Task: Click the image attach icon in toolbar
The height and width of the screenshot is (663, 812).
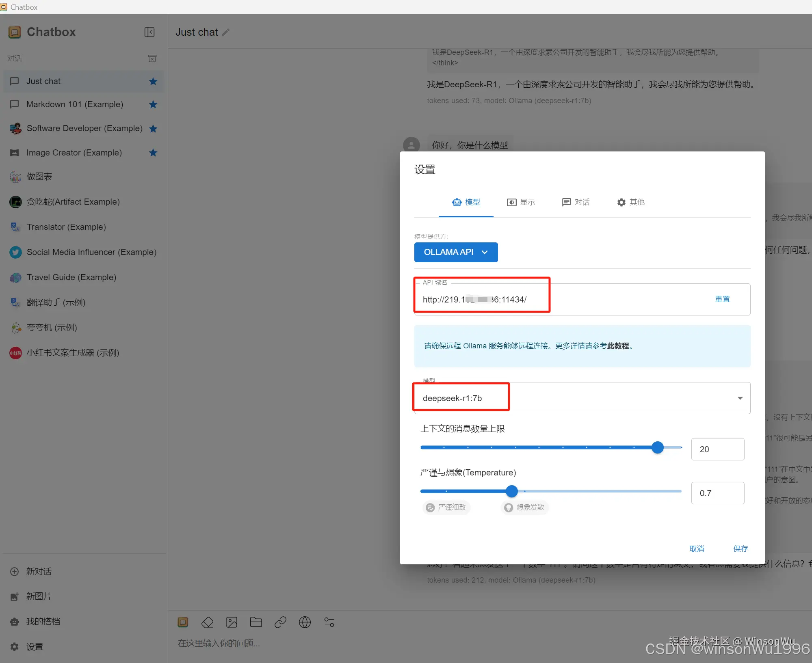Action: click(x=232, y=622)
